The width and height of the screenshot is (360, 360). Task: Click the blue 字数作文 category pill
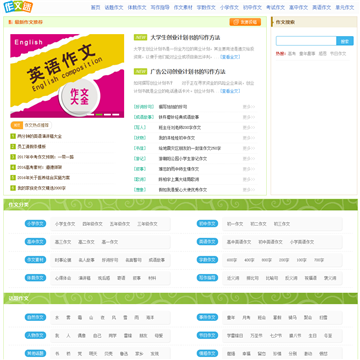click(207, 259)
